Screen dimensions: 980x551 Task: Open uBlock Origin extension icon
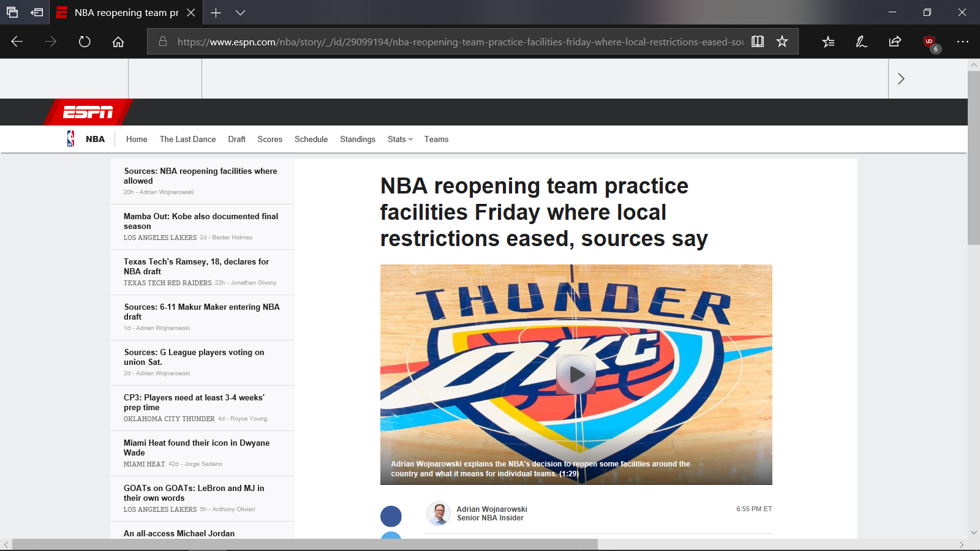tap(930, 42)
